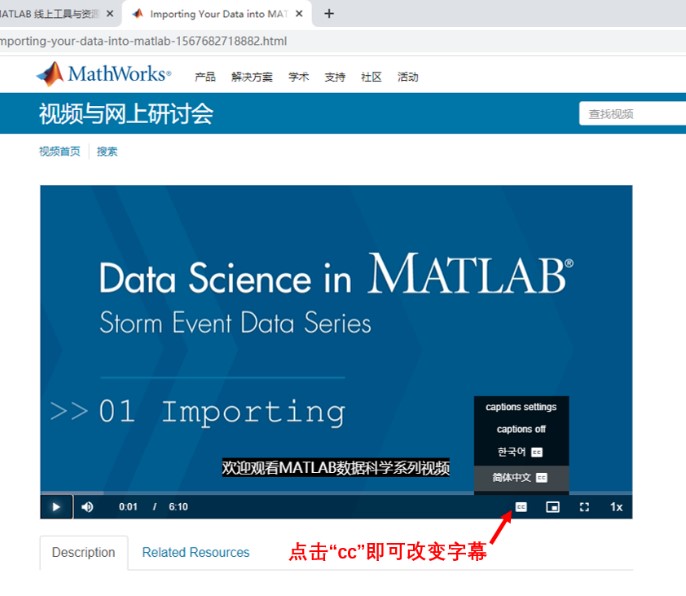Open the 支持 navigation menu
Screen dimensions: 686x596
click(x=335, y=77)
